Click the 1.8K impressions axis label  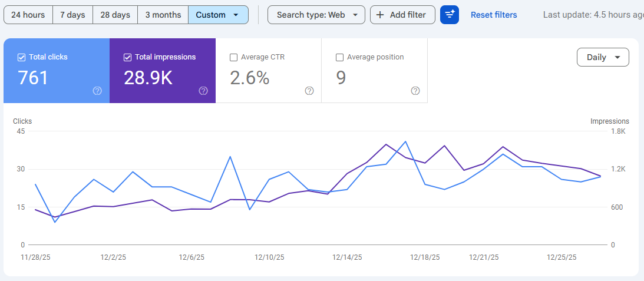(x=619, y=131)
